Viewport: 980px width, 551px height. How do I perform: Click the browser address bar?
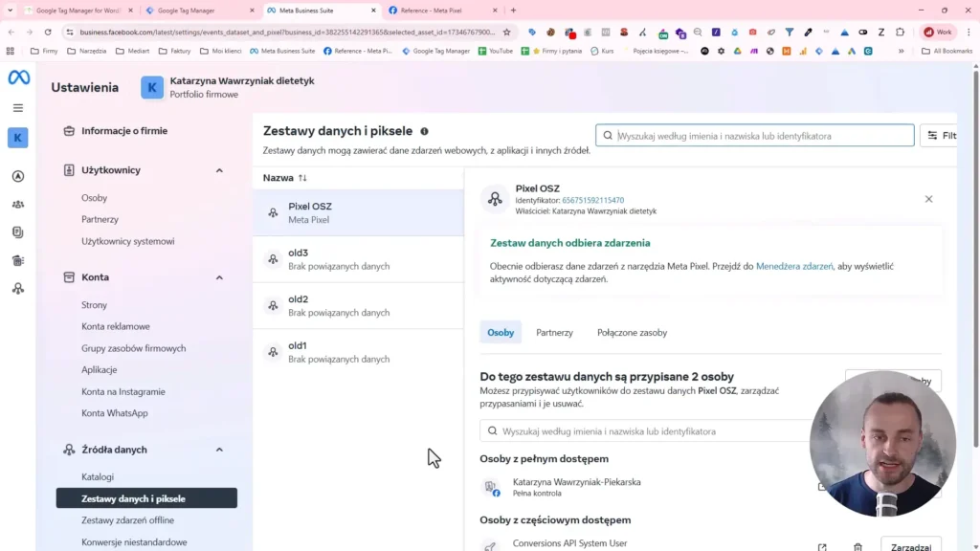286,32
